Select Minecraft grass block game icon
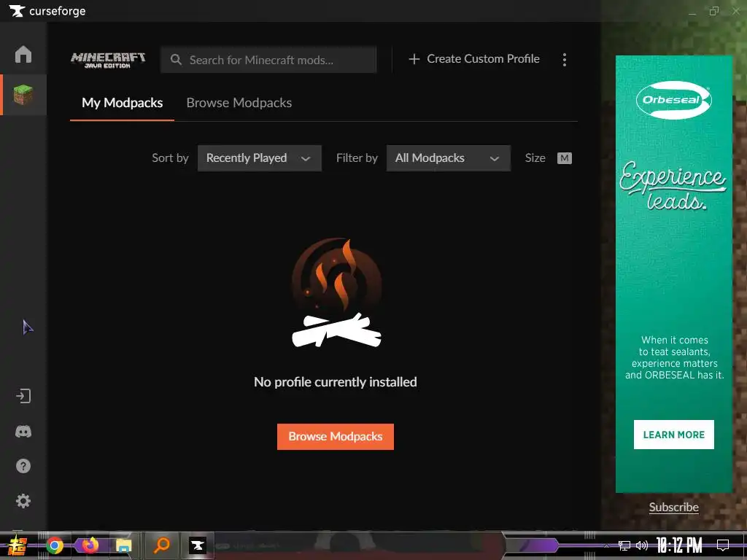Image resolution: width=747 pixels, height=560 pixels. pos(23,95)
